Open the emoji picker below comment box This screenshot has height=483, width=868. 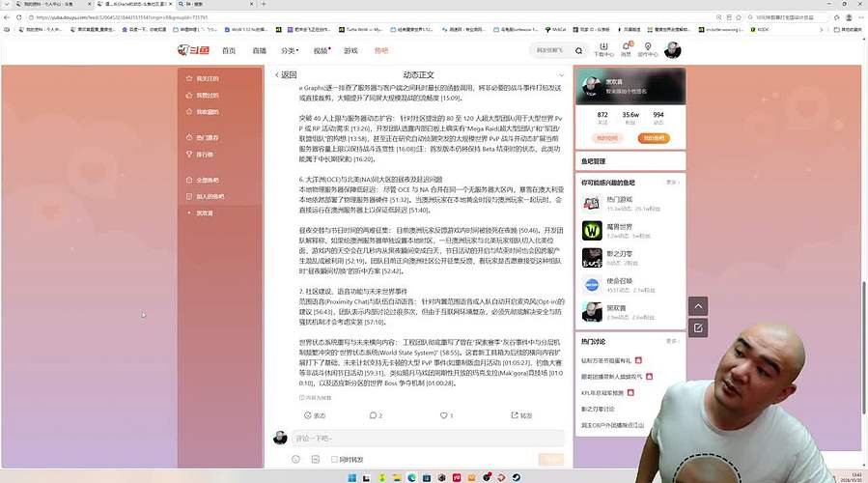(x=295, y=459)
